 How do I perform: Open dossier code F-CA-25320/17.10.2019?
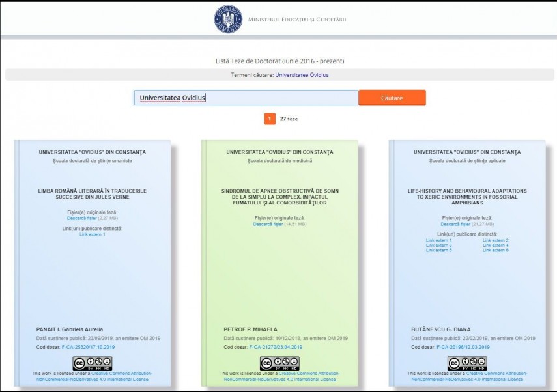point(88,347)
